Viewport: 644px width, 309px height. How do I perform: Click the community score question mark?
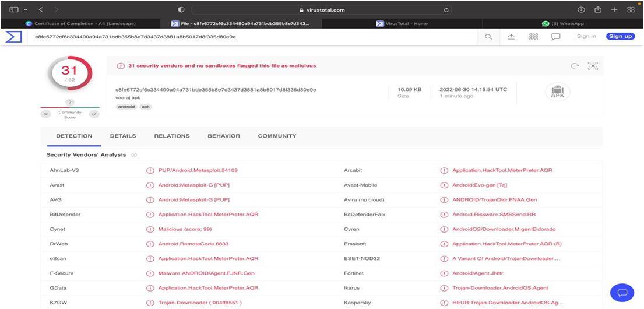[70, 102]
